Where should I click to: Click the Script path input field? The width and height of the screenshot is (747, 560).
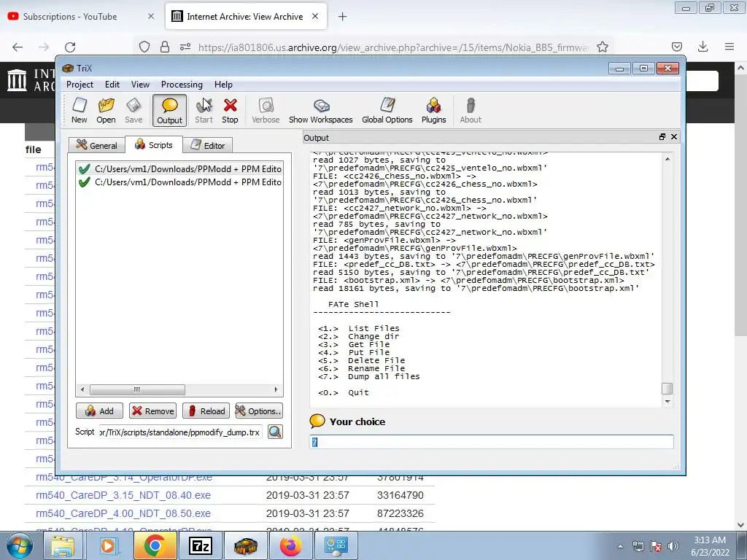tap(181, 432)
